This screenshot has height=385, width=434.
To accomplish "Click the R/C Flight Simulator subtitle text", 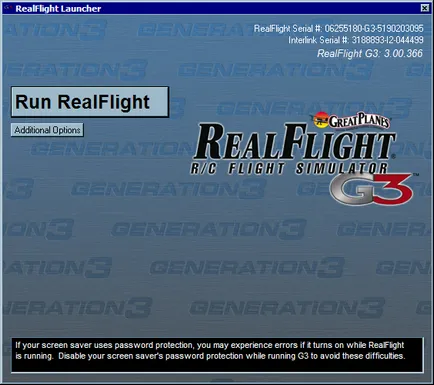I will tap(289, 169).
